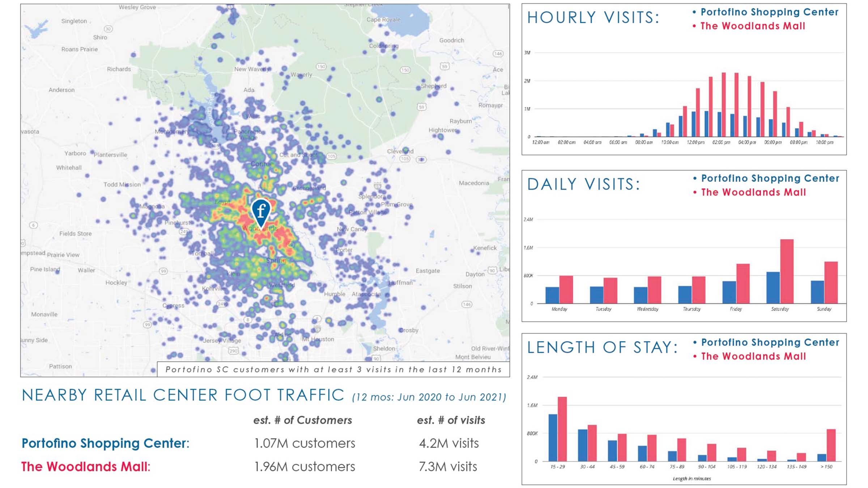Image resolution: width=868 pixels, height=488 pixels.
Task: Click the blue Friday bar in Daily Visits
Action: (729, 292)
